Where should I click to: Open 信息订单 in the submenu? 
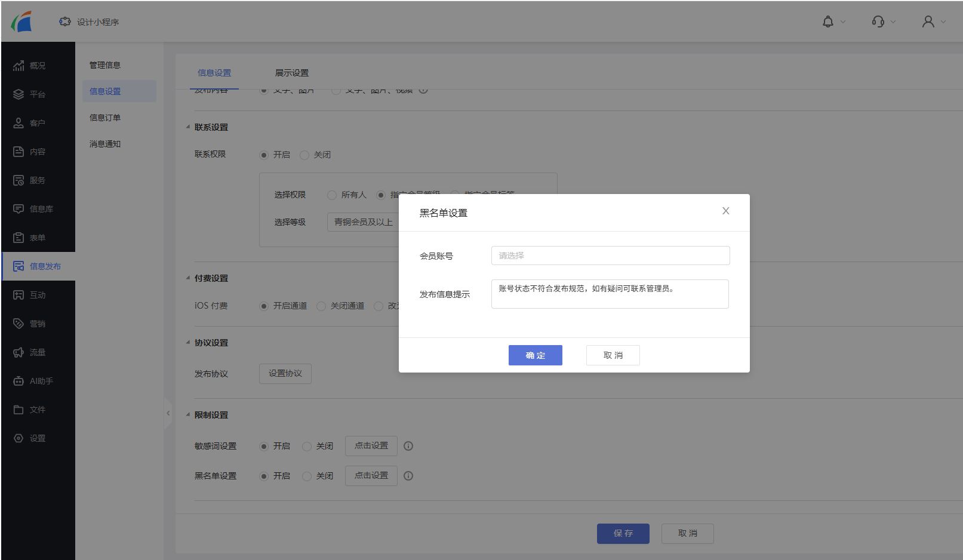105,118
